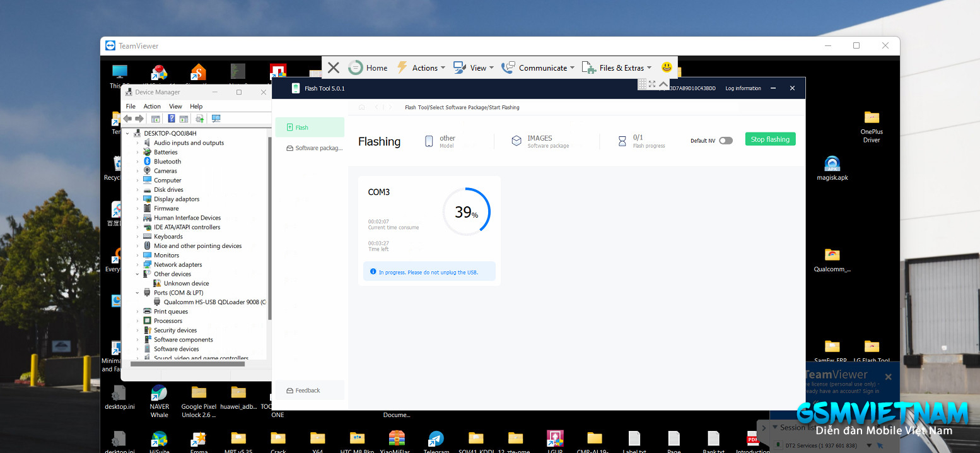Image resolution: width=980 pixels, height=453 pixels.
Task: Open the Action menu in Device Manager
Action: pyautogui.click(x=152, y=107)
